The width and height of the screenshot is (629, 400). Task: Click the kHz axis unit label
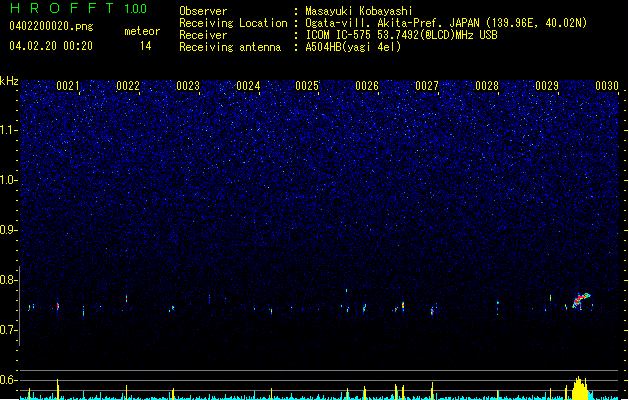pos(9,81)
